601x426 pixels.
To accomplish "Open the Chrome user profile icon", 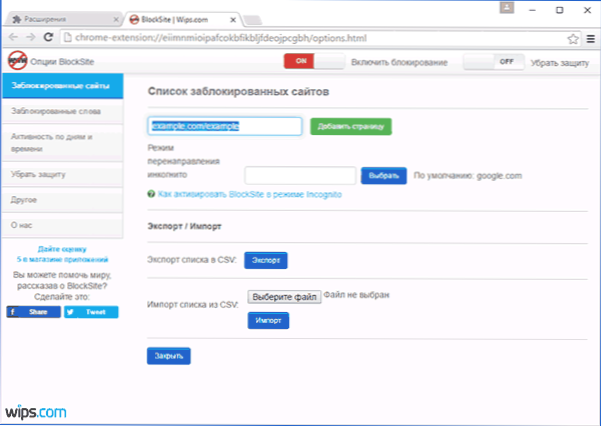I will (506, 8).
